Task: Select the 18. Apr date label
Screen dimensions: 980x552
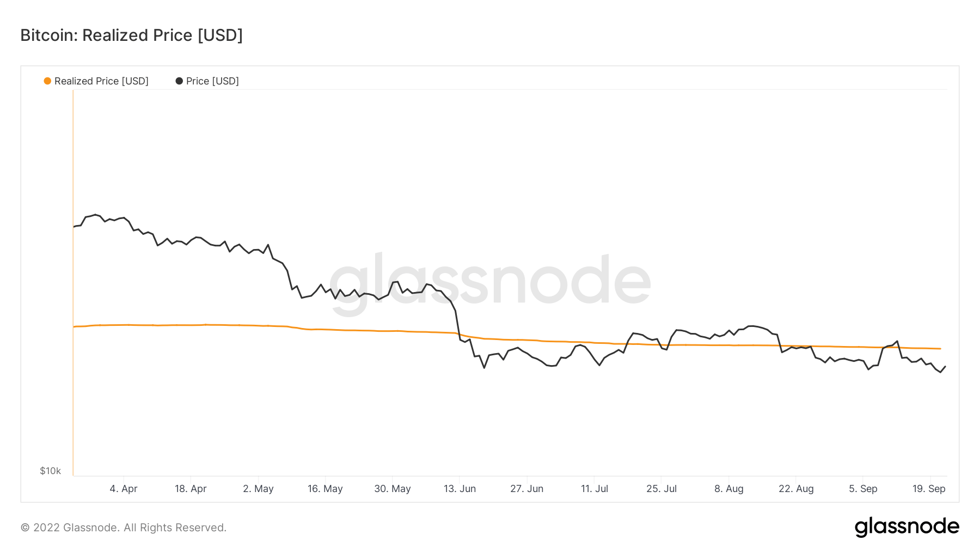Action: click(x=191, y=489)
